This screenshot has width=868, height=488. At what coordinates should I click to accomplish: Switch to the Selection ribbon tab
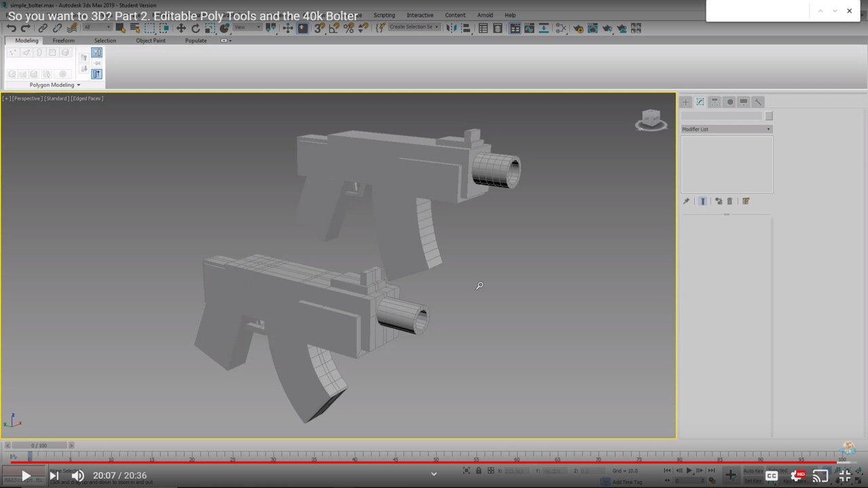tap(105, 41)
